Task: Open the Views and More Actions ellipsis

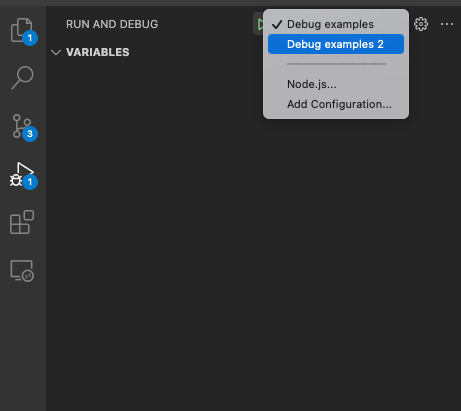Action: coord(447,24)
